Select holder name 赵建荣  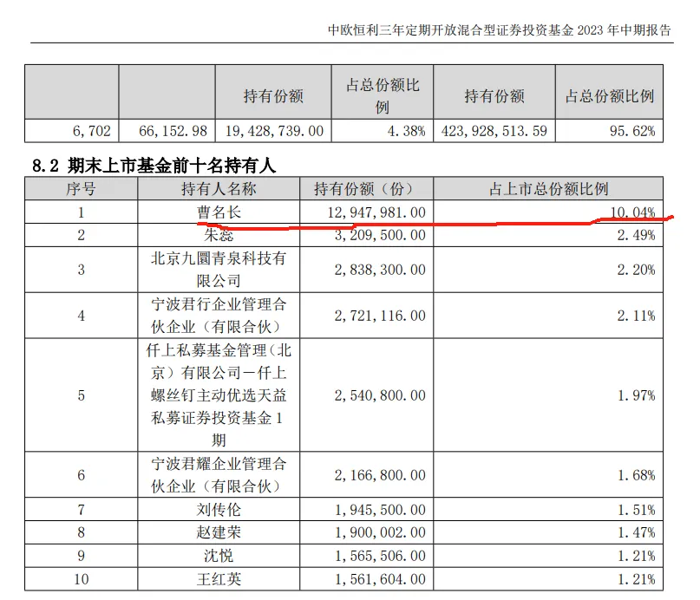(x=219, y=532)
